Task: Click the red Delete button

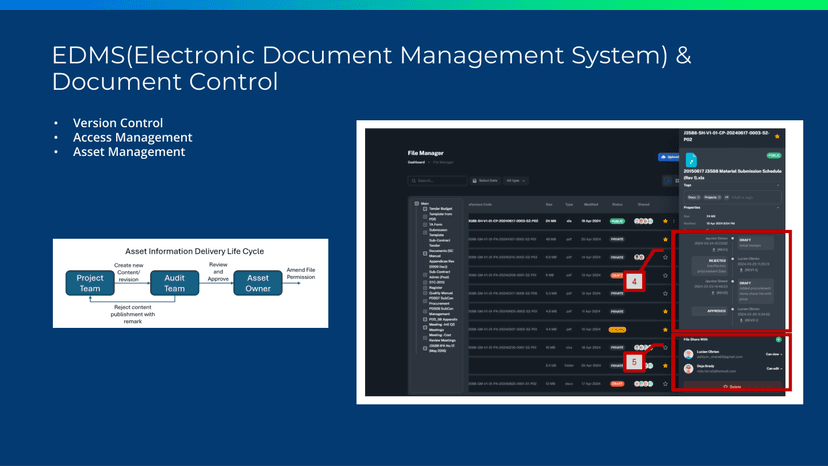Action: point(731,386)
